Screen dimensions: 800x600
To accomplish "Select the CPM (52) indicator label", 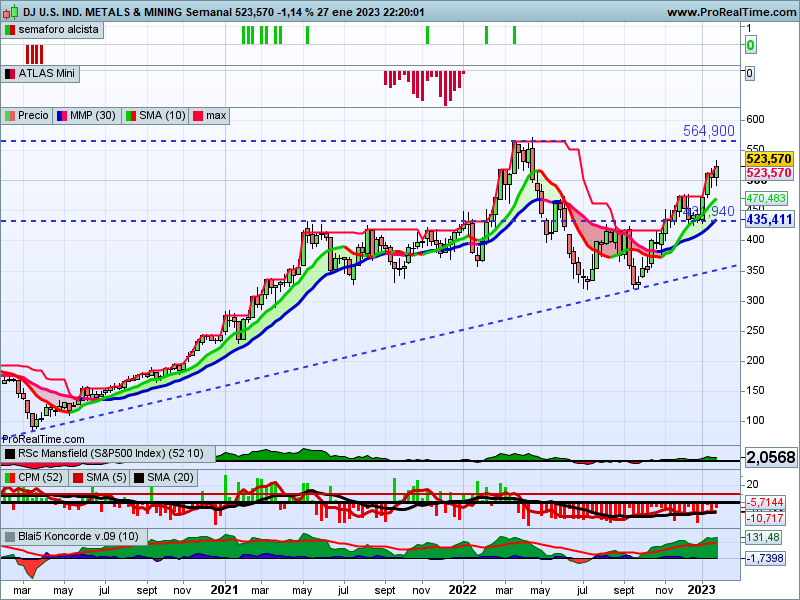I will point(40,478).
